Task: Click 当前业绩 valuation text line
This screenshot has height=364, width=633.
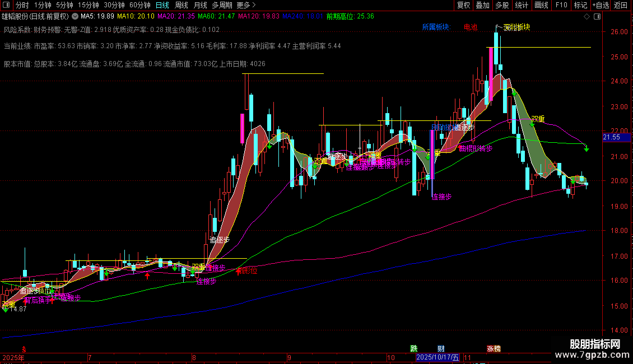Action: [x=173, y=46]
